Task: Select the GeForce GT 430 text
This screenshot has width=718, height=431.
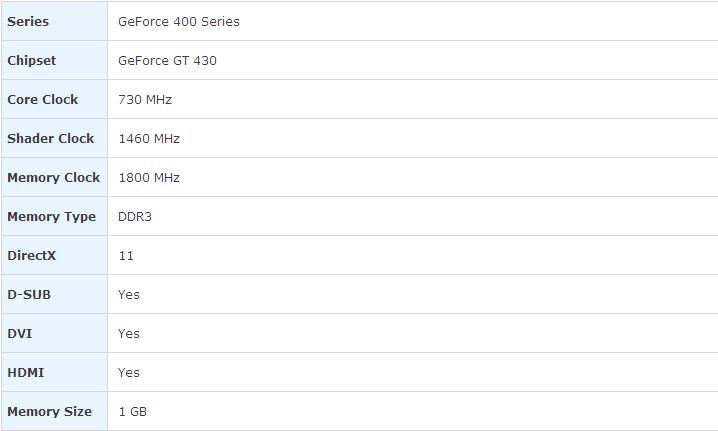Action: 167,60
